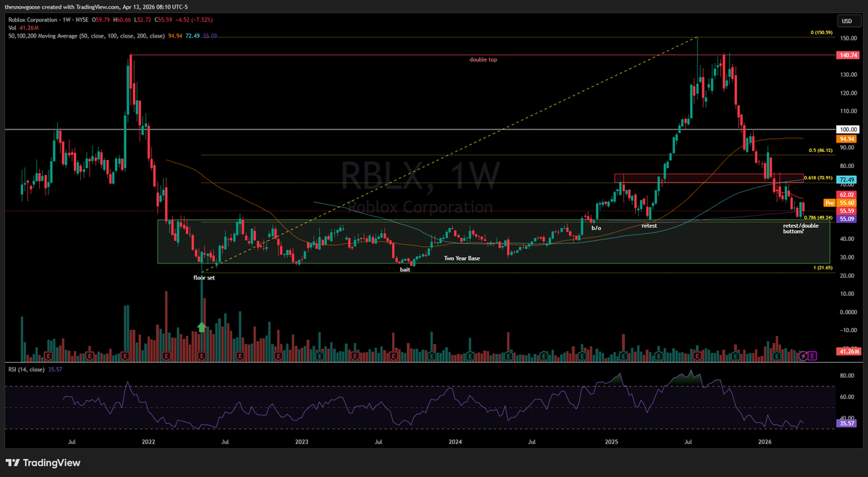Image resolution: width=868 pixels, height=477 pixels.
Task: Click the cyan 72.49 axis label
Action: (x=846, y=179)
